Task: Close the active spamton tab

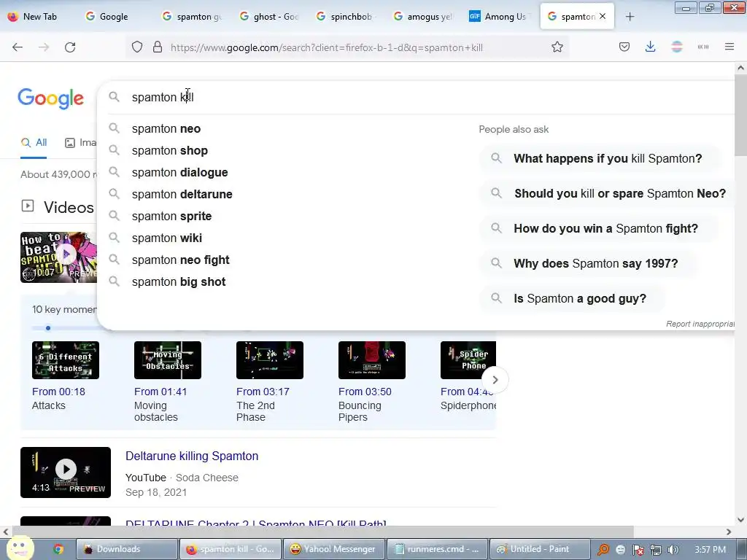Action: (603, 16)
